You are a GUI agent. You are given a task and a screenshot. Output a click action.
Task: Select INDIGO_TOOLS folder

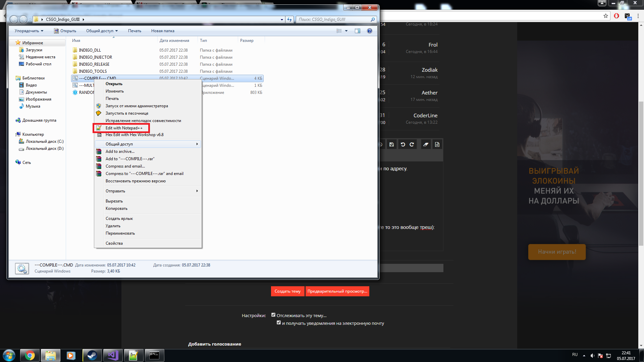point(93,71)
